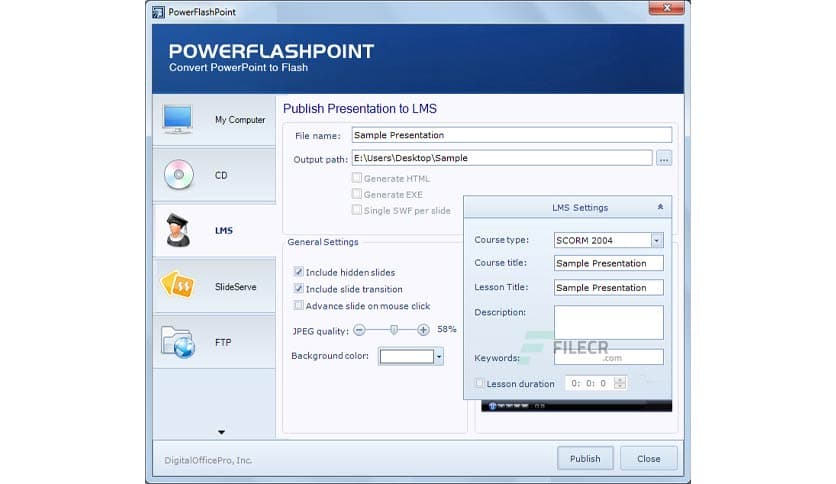
Task: Decrease JPEG quality with minus icon
Action: 360,330
